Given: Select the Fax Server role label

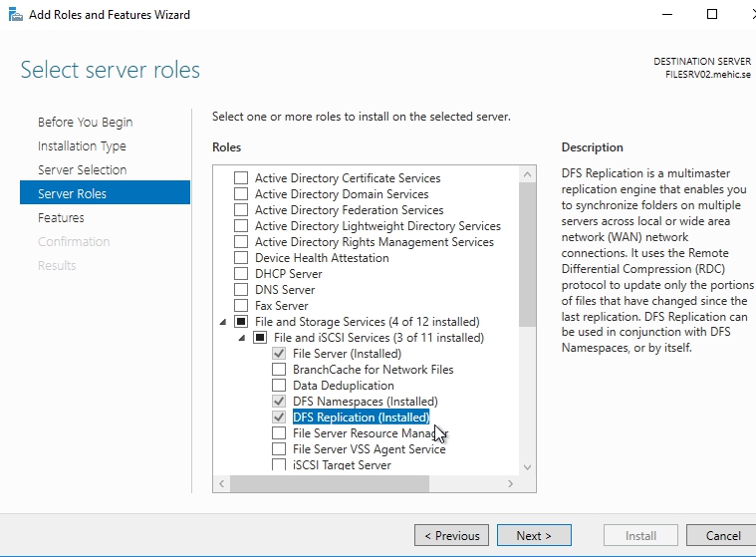Looking at the screenshot, I should coord(281,306).
